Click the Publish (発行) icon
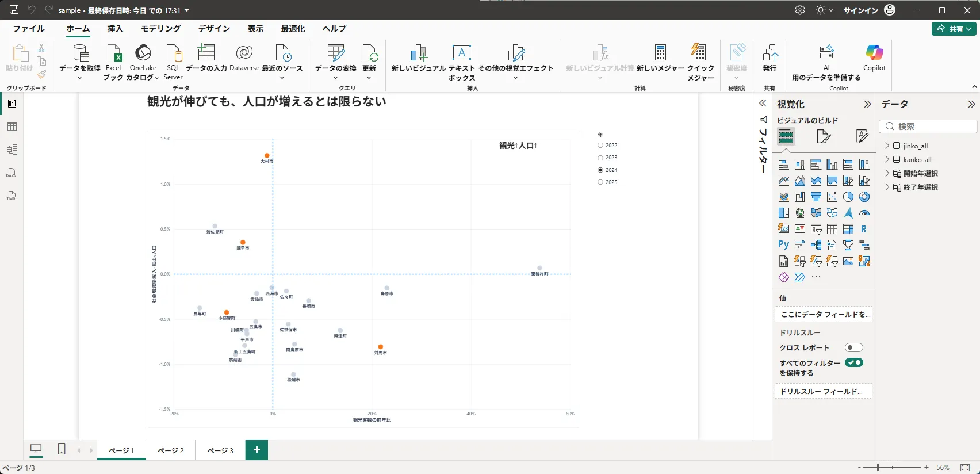The height and width of the screenshot is (474, 980). 770,53
